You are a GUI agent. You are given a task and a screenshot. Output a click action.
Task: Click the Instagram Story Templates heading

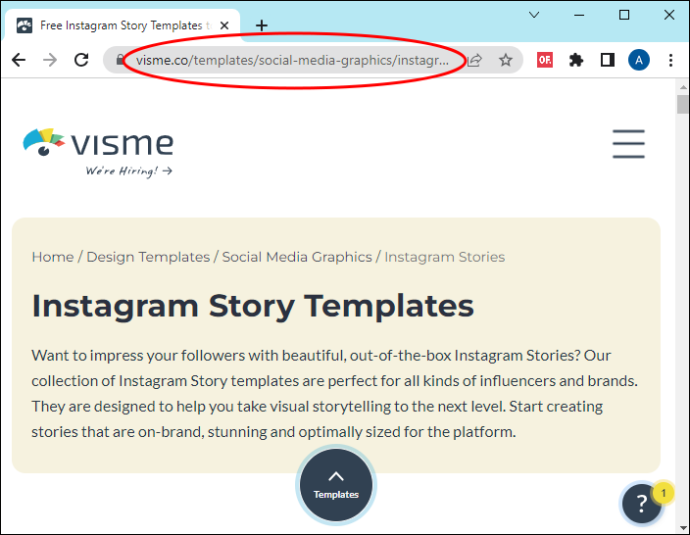click(x=253, y=306)
